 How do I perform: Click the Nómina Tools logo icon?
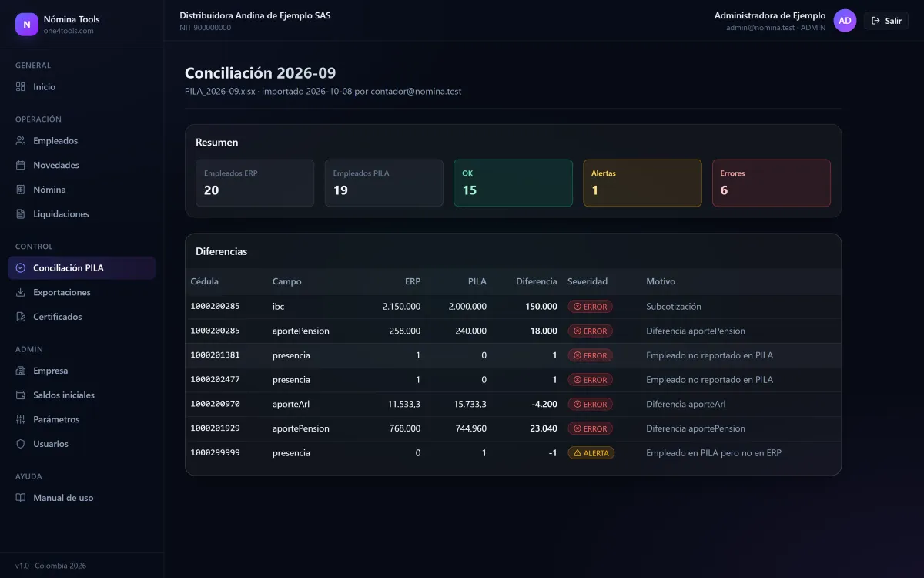coord(27,25)
